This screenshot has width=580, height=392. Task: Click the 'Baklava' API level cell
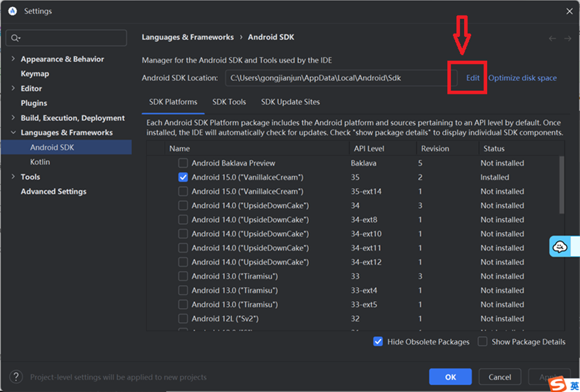(x=363, y=163)
